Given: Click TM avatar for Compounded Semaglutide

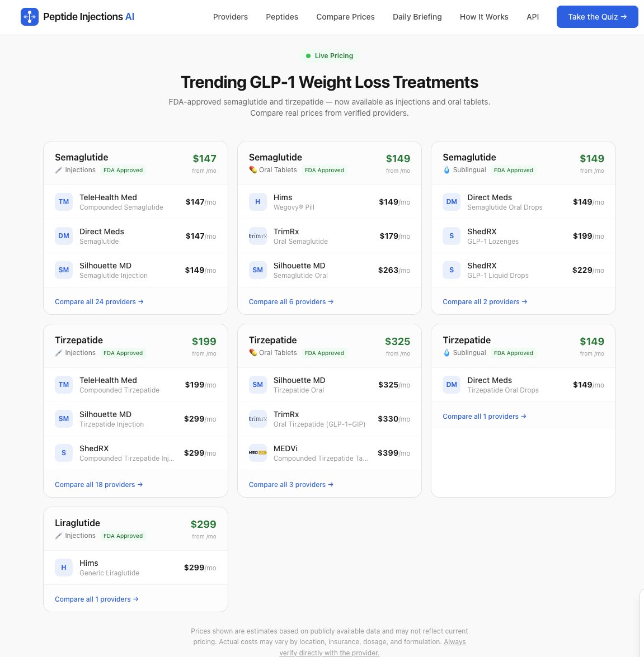Looking at the screenshot, I should [64, 202].
